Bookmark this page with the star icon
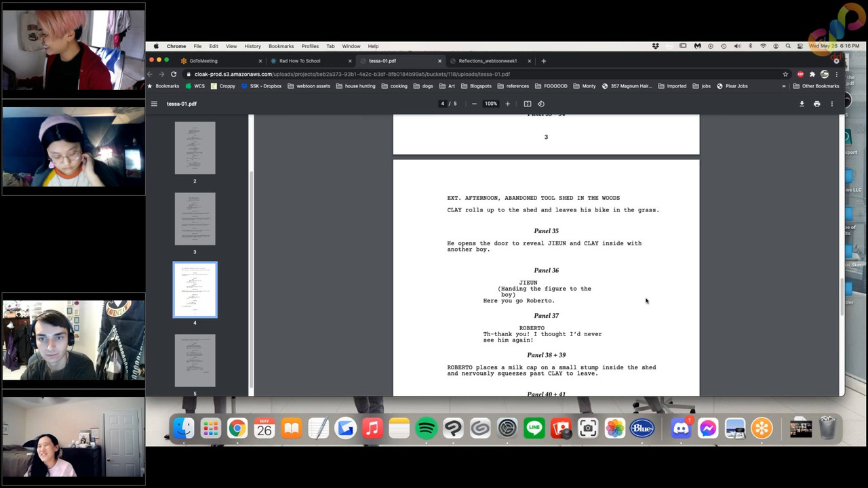The image size is (868, 488). 785,74
